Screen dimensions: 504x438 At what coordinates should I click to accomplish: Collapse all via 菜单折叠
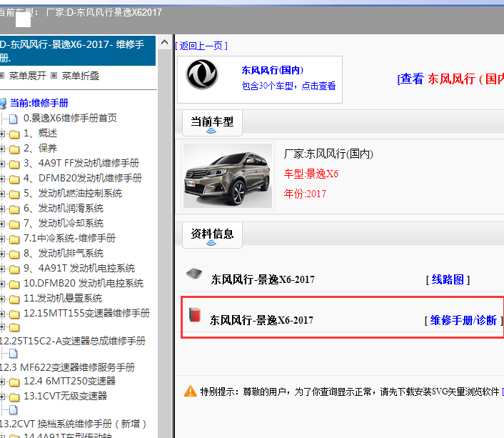pos(80,76)
